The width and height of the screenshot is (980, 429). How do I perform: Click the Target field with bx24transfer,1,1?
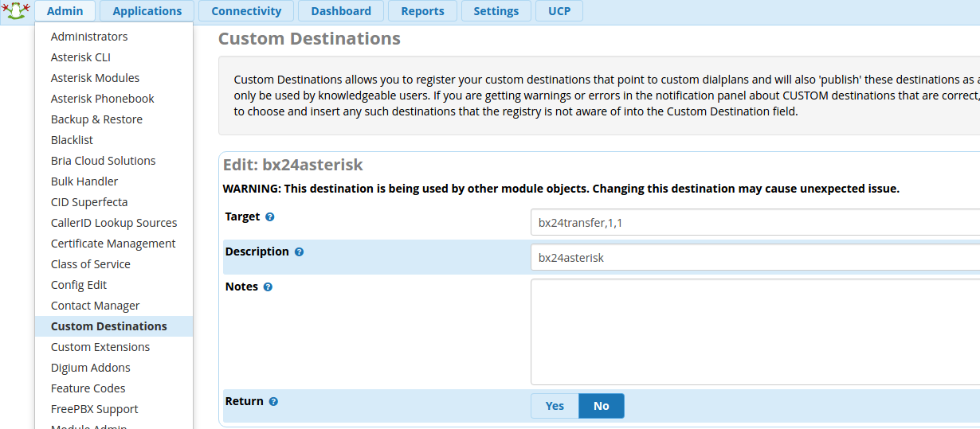(x=755, y=222)
